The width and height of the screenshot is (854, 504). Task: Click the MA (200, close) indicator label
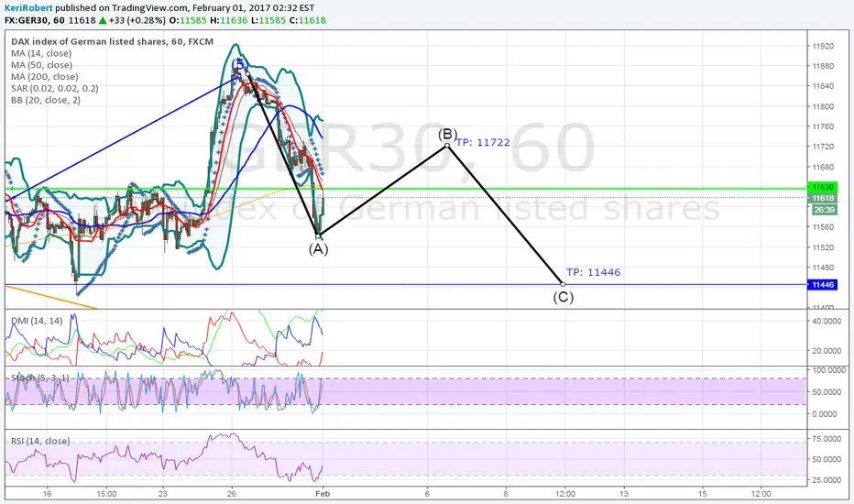45,77
